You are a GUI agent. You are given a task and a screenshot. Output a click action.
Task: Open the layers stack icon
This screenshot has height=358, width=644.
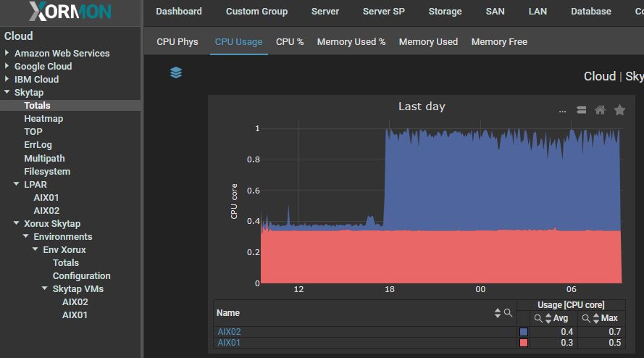176,72
